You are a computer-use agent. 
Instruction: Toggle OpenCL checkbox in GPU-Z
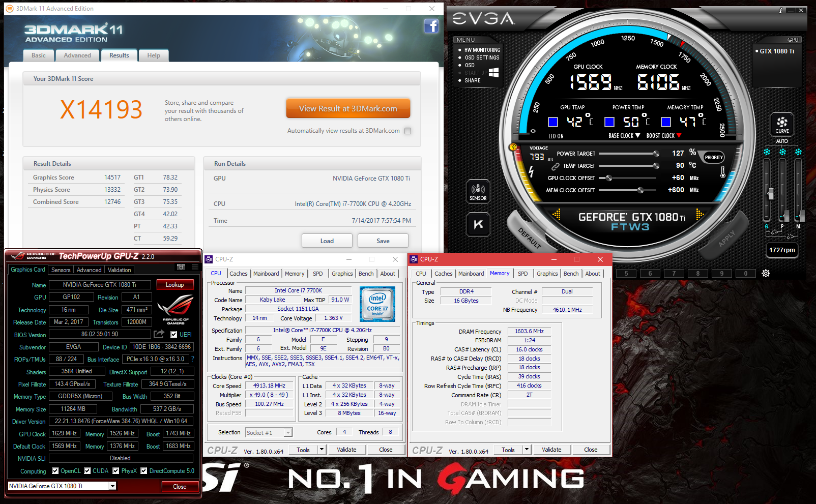(55, 471)
